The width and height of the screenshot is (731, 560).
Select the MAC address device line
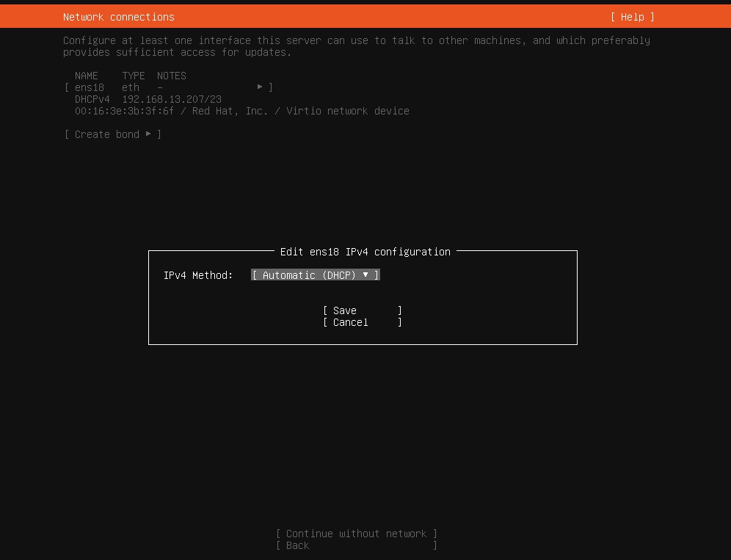tap(242, 111)
